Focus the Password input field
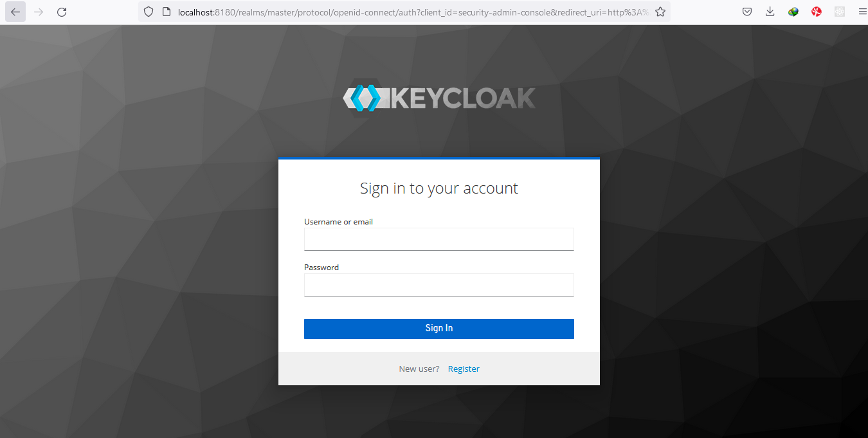868x438 pixels. [439, 285]
